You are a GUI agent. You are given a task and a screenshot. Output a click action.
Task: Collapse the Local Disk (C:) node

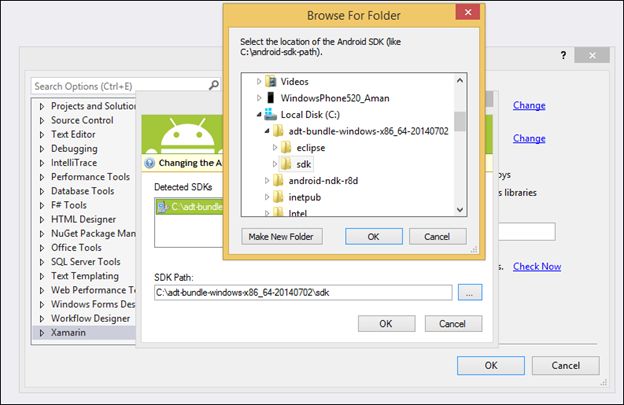pos(259,115)
